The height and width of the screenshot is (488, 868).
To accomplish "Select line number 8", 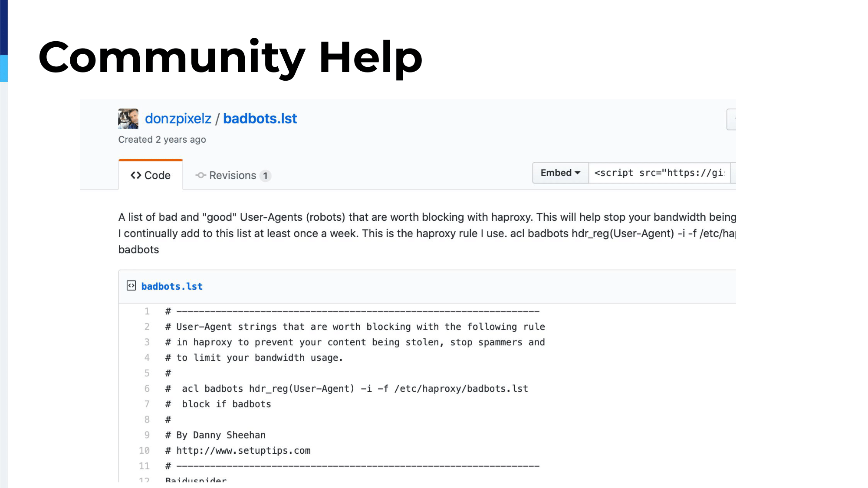I will [147, 419].
